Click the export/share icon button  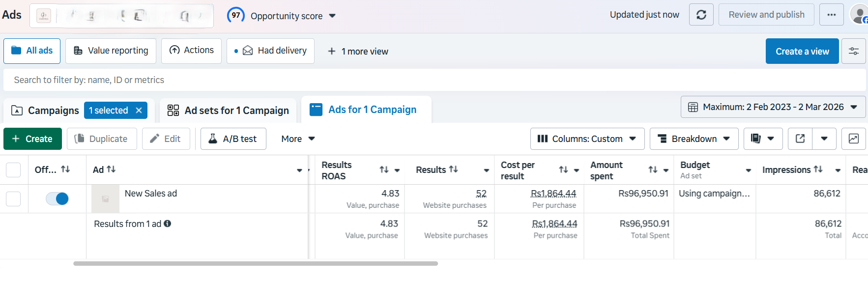pyautogui.click(x=800, y=139)
